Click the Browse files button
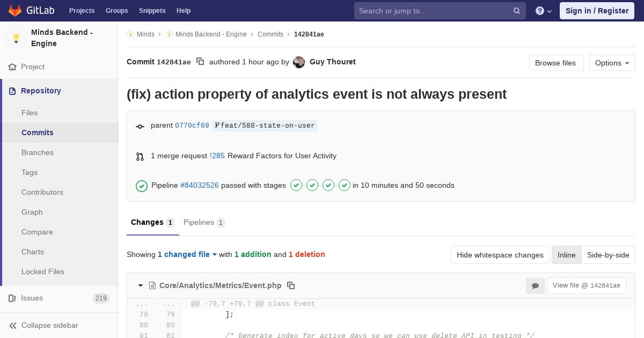The width and height of the screenshot is (644, 338). click(x=555, y=63)
